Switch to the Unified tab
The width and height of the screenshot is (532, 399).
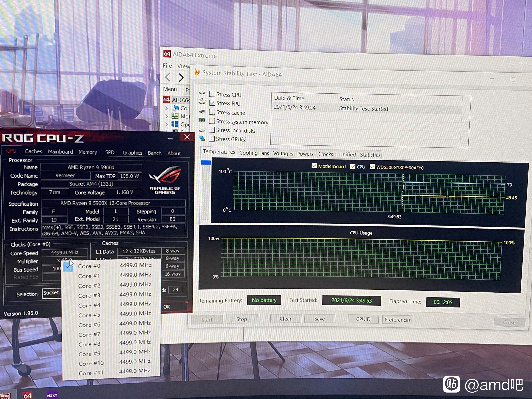click(x=347, y=155)
